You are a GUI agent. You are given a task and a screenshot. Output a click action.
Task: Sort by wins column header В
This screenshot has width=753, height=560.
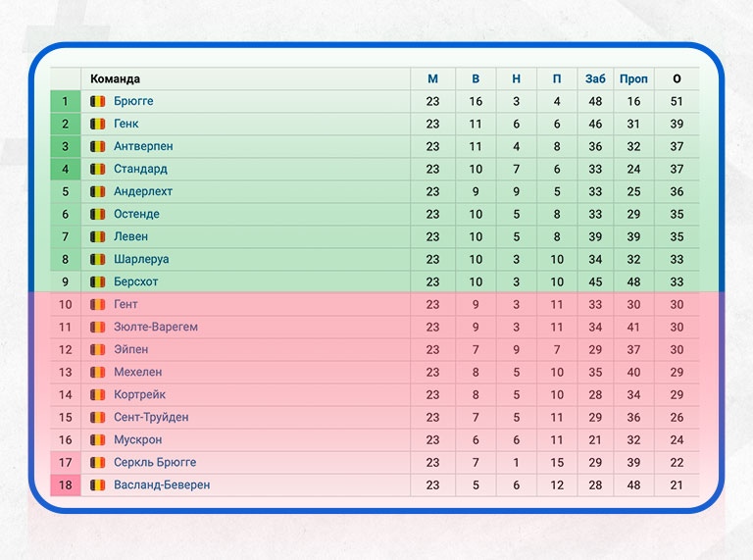click(476, 78)
